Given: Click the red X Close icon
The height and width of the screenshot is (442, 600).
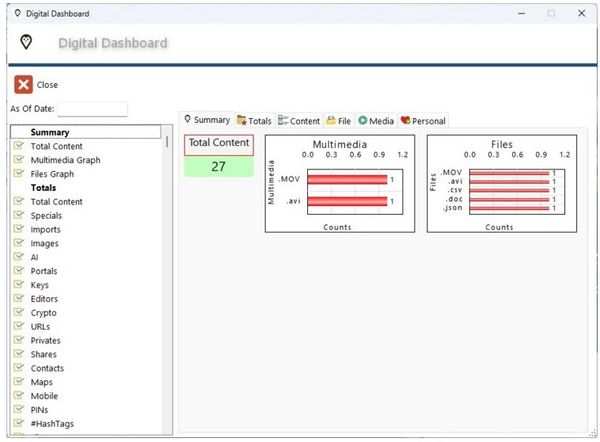Looking at the screenshot, I should (x=22, y=85).
